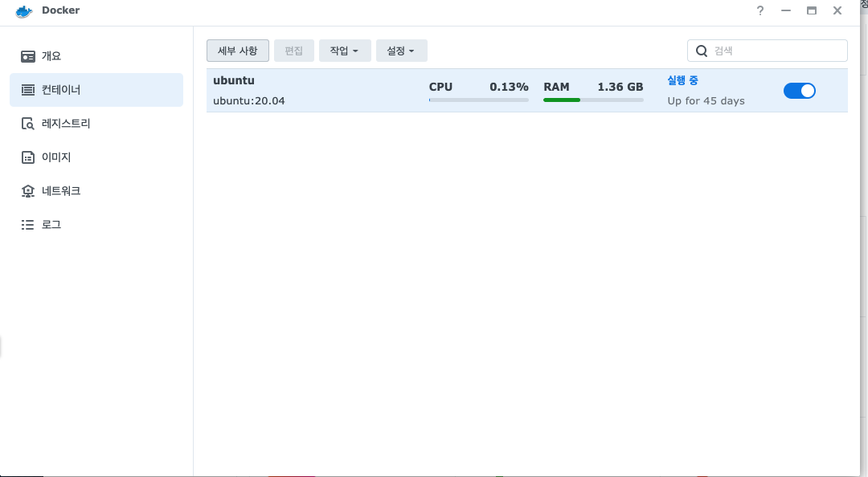This screenshot has height=477, width=868.
Task: Click the 0.13% CPU value
Action: pyautogui.click(x=509, y=87)
